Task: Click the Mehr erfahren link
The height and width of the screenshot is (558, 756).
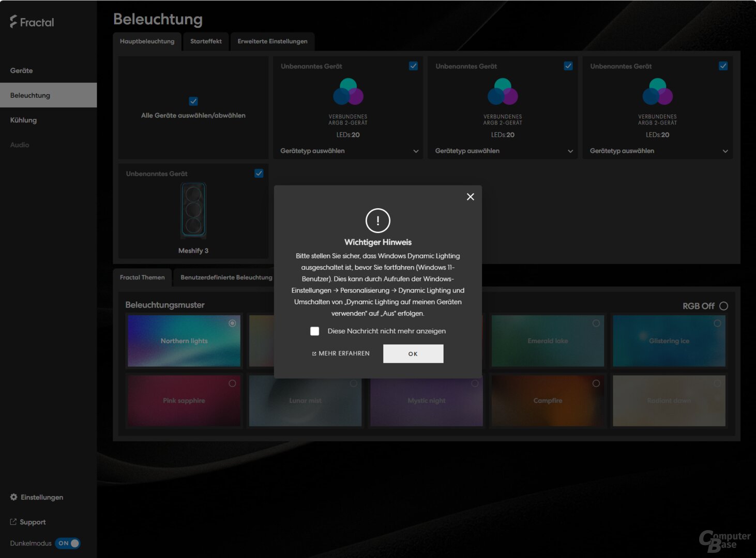Action: point(343,353)
